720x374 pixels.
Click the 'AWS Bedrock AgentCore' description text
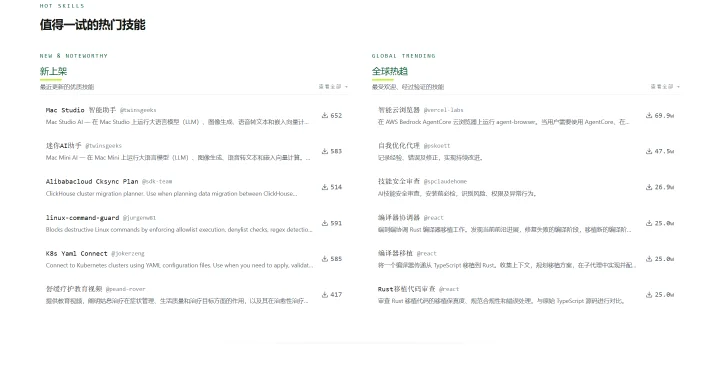(x=503, y=122)
